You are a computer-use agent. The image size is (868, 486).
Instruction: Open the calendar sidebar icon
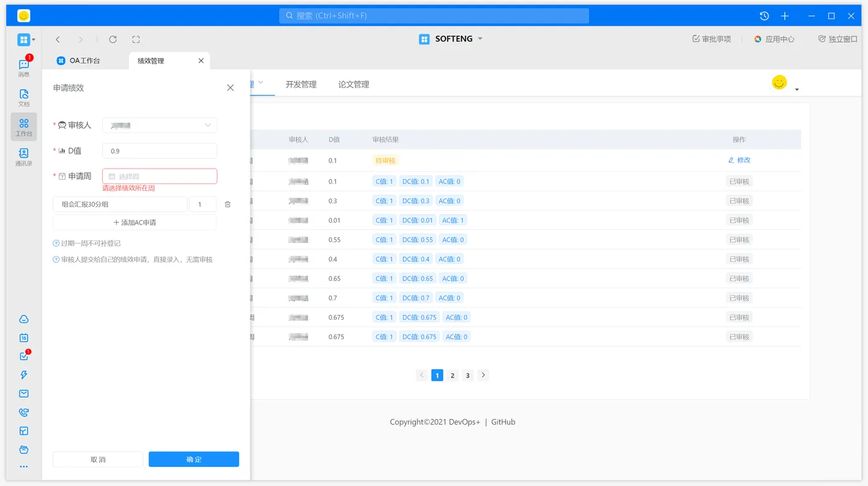[24, 338]
